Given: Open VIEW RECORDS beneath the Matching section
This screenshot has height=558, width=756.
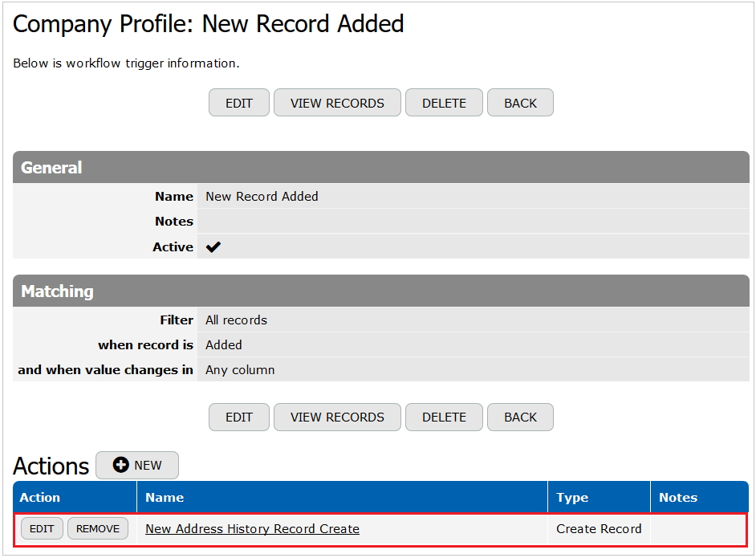Looking at the screenshot, I should (337, 417).
